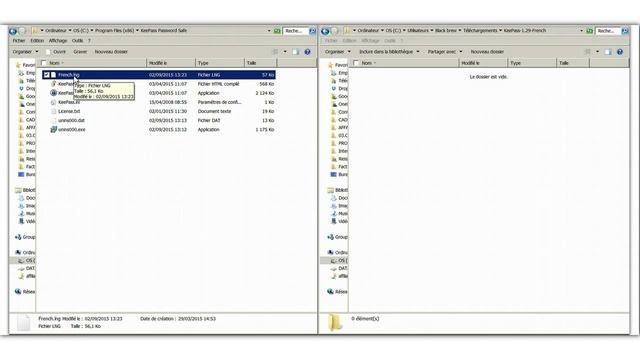Click the KeePass application icon, 2 124 Ko row

pyautogui.click(x=53, y=93)
